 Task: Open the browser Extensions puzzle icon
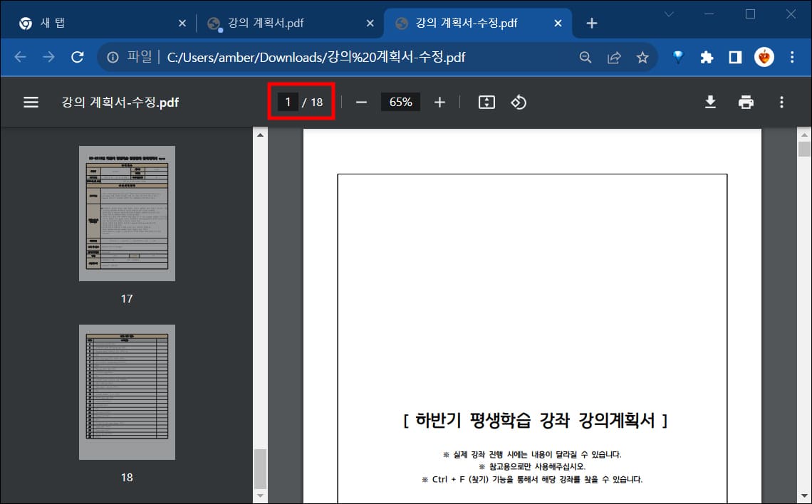(706, 57)
